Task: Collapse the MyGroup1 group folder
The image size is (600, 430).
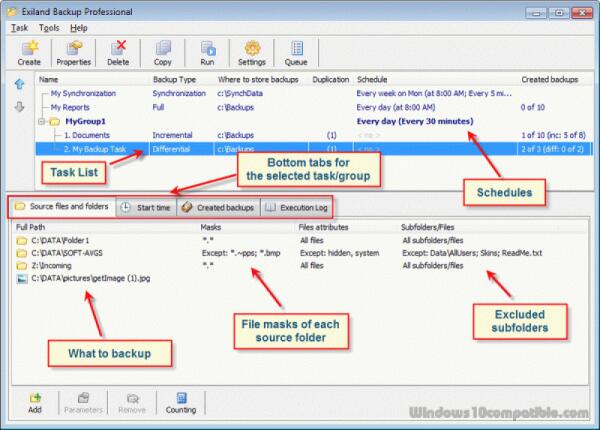Action: [43, 120]
